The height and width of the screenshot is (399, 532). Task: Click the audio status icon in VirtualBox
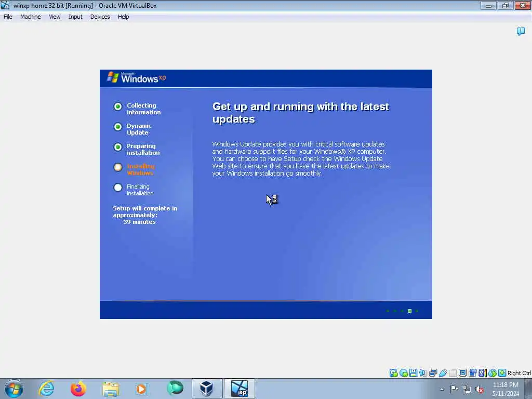tap(423, 373)
